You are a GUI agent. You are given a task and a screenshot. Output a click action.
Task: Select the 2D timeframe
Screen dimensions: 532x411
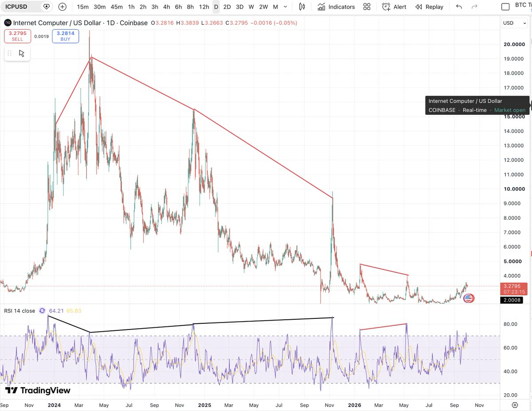(x=227, y=7)
